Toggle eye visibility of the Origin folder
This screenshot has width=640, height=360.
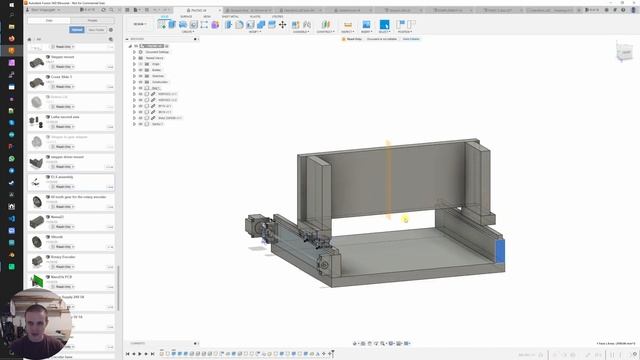point(140,64)
